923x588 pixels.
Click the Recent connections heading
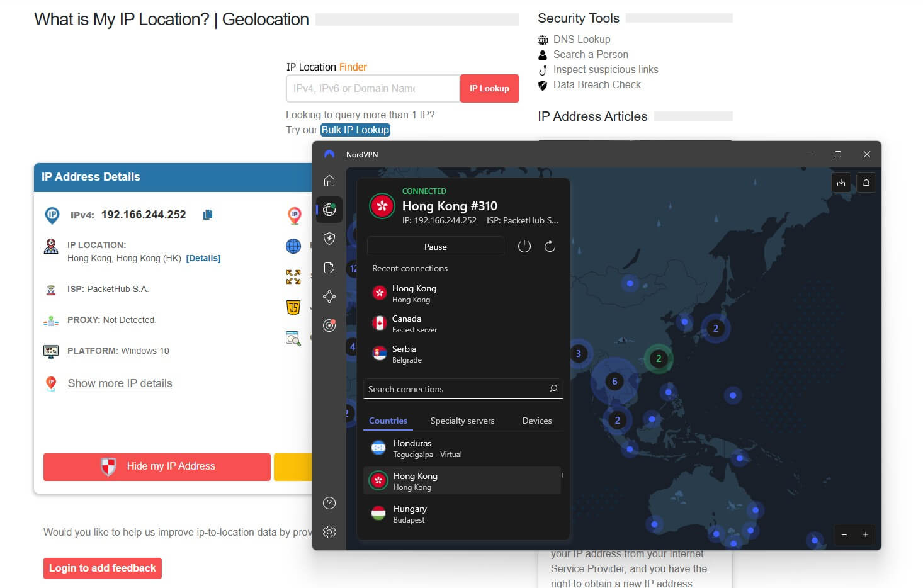(x=410, y=268)
